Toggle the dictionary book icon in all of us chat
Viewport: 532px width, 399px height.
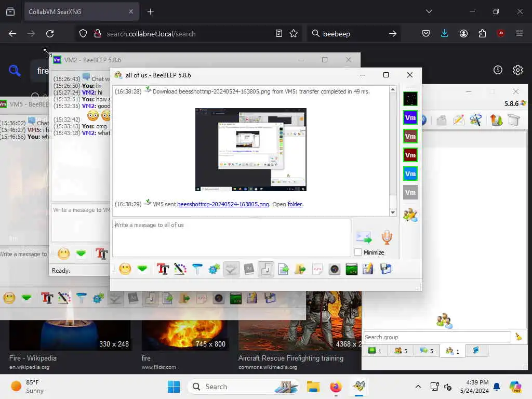coord(249,269)
